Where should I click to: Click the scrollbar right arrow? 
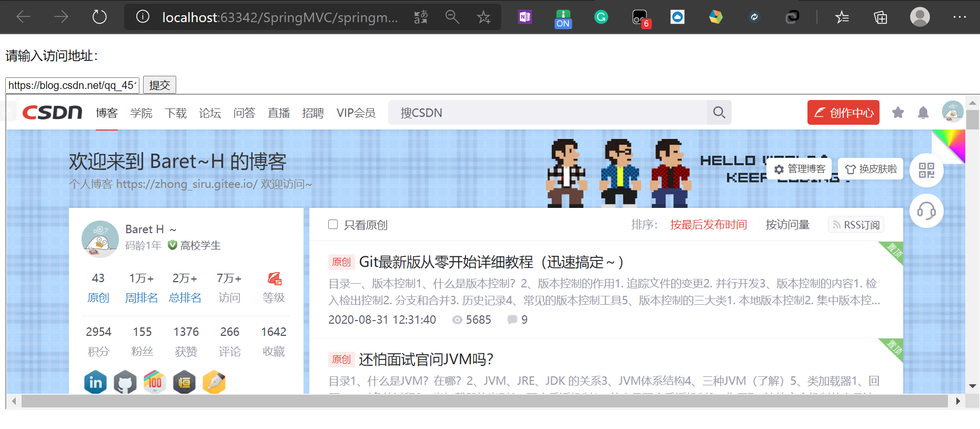(958, 401)
